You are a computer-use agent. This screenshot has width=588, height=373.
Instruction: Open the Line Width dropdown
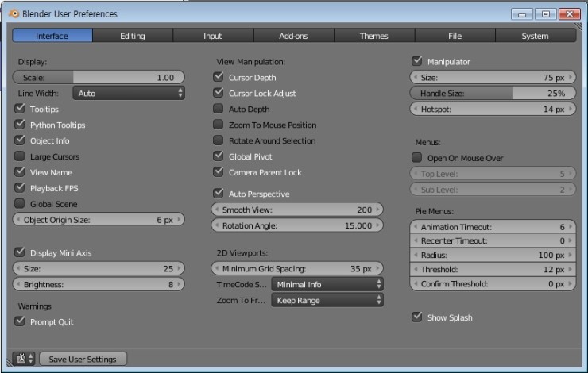129,94
